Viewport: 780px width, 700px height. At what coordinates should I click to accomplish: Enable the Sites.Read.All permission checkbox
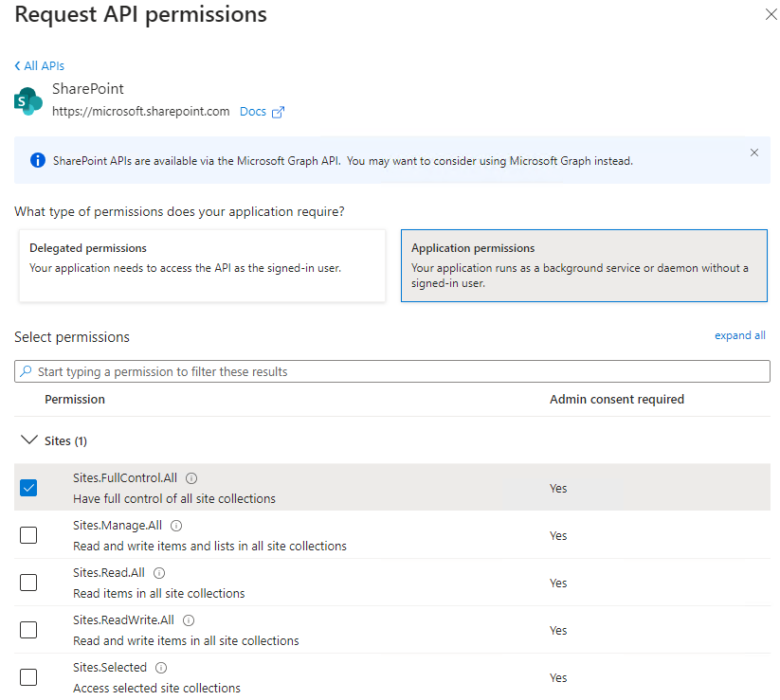tap(28, 583)
